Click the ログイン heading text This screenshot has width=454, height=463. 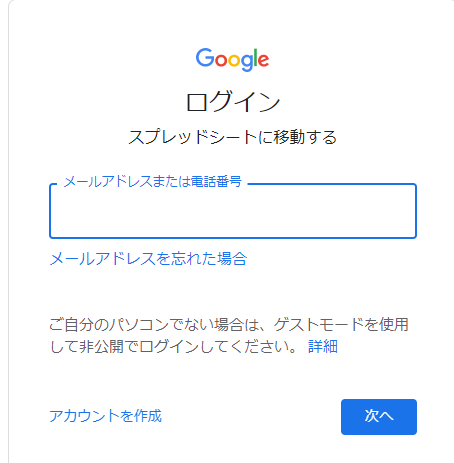click(233, 102)
